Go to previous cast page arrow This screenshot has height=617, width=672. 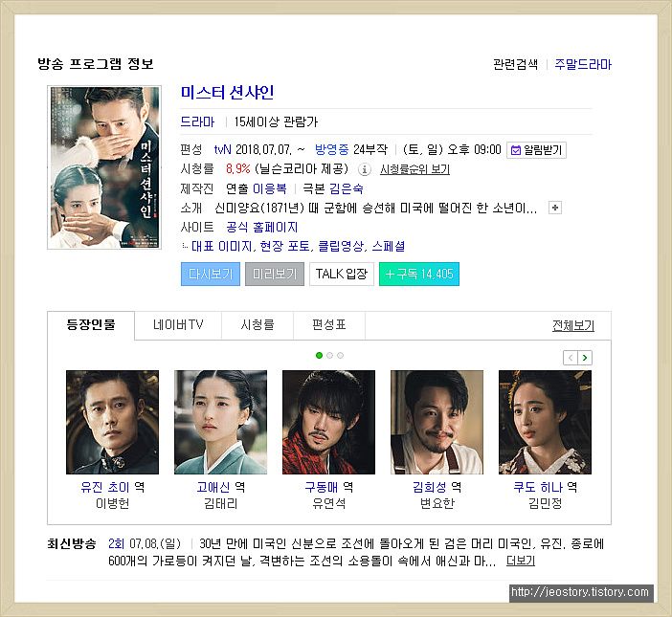(x=571, y=358)
